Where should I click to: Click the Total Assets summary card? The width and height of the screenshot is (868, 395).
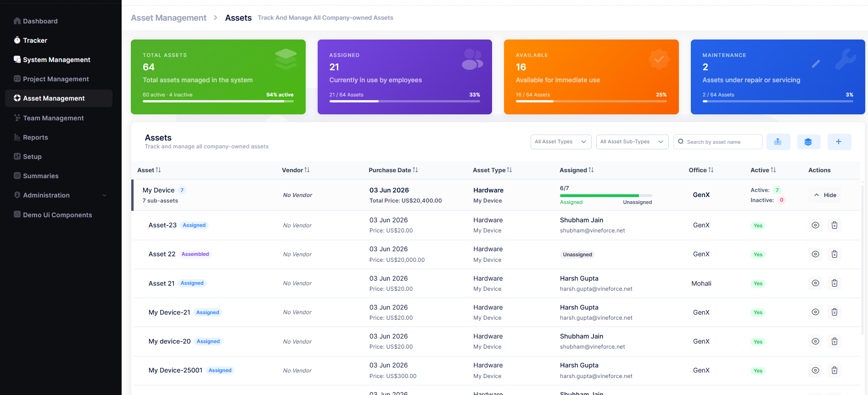pyautogui.click(x=218, y=77)
